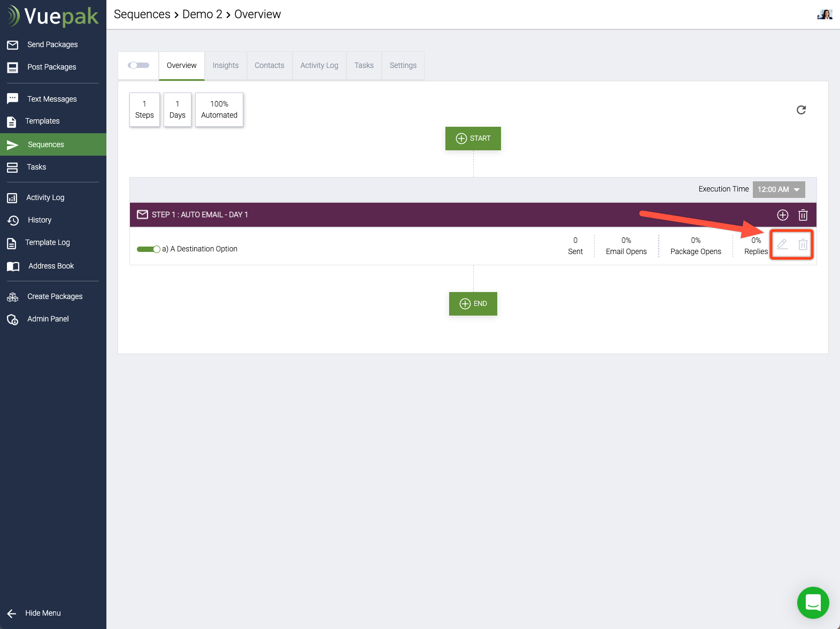Go to Sequences in the breadcrumb

pos(142,14)
